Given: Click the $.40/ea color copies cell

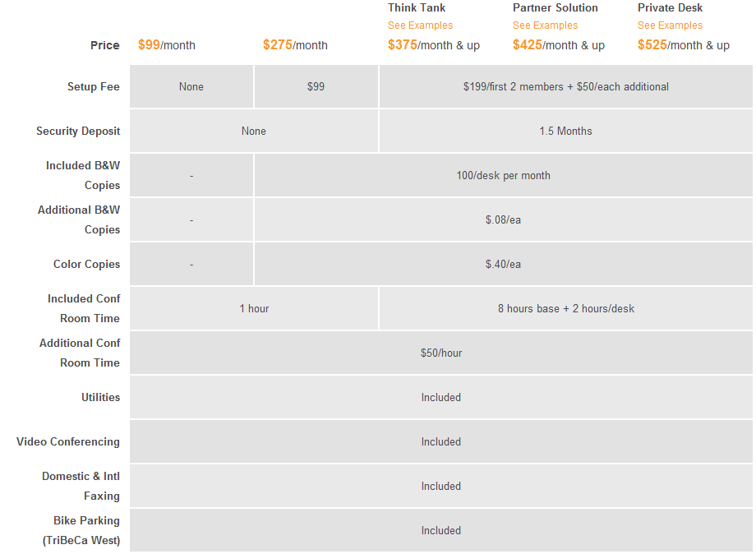Looking at the screenshot, I should click(503, 264).
